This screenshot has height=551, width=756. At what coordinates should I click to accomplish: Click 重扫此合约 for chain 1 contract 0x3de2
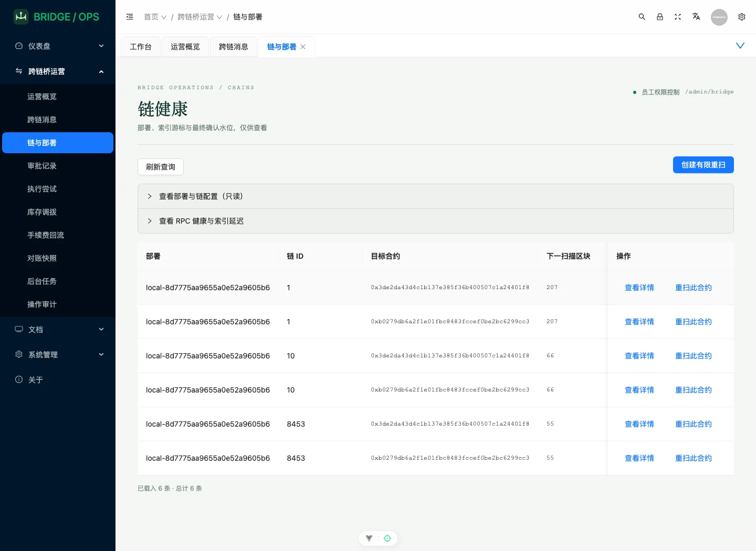694,288
